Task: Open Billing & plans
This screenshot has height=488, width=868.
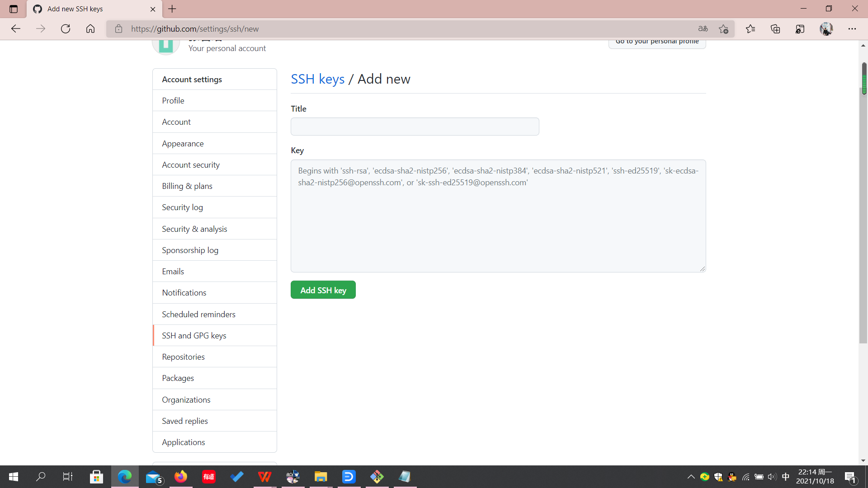Action: pyautogui.click(x=215, y=186)
